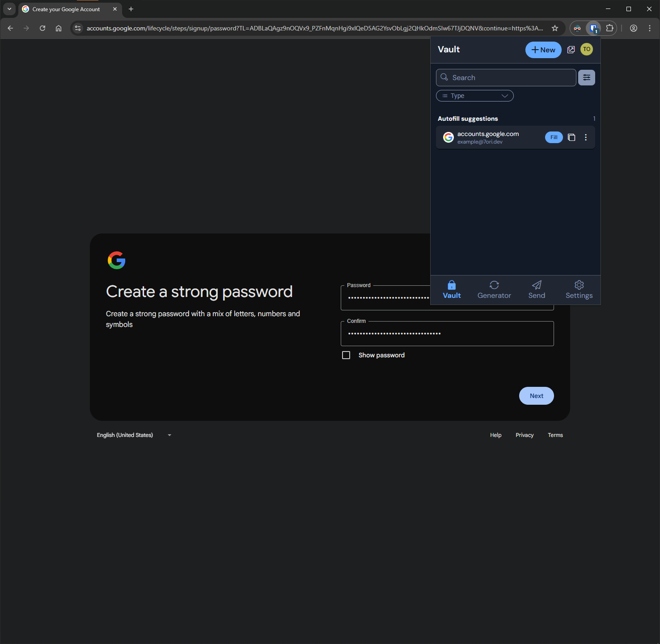660x644 pixels.
Task: Reload the current page
Action: tap(42, 28)
